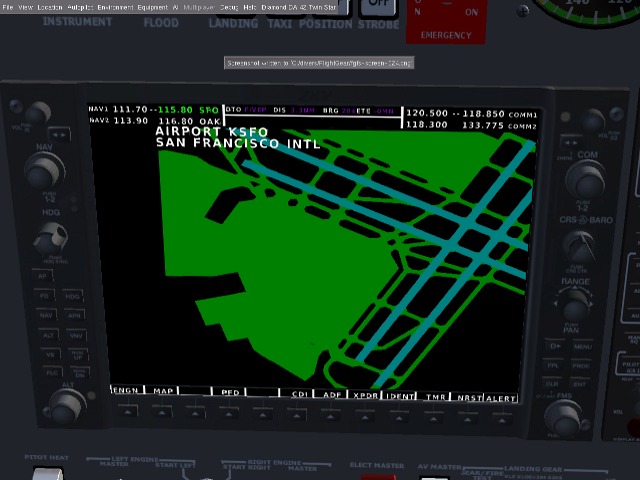Toggle the FLC mode key
This screenshot has height=480, width=640.
52,373
